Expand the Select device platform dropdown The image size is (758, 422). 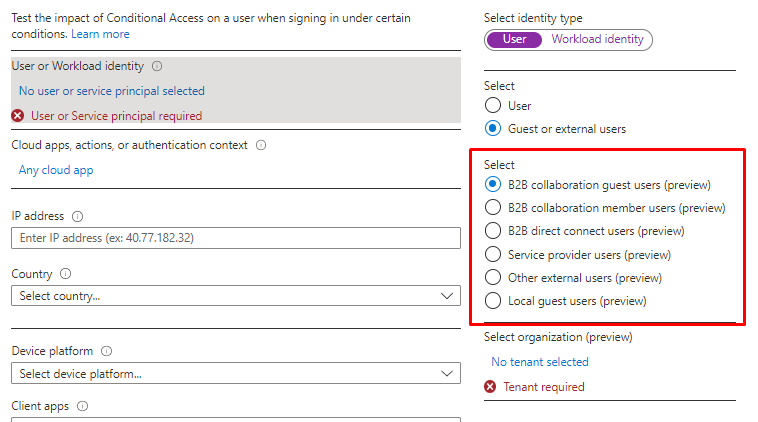click(235, 374)
